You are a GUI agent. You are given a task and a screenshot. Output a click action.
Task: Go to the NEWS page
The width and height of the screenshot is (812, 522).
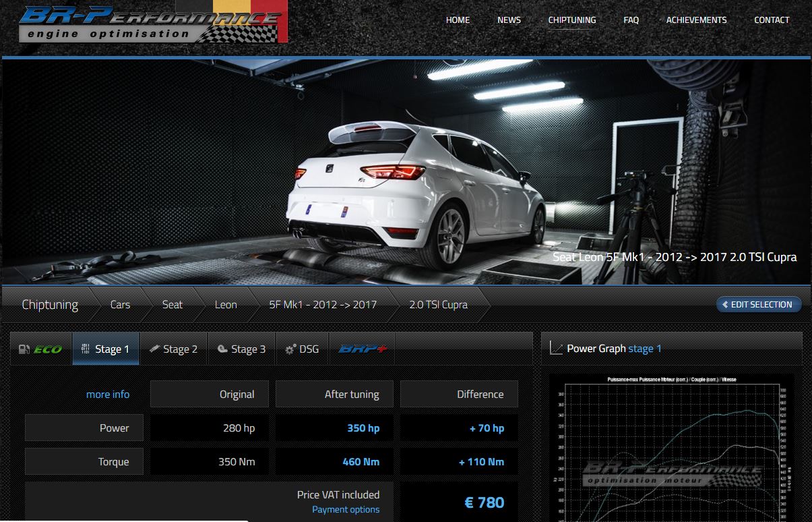click(509, 20)
